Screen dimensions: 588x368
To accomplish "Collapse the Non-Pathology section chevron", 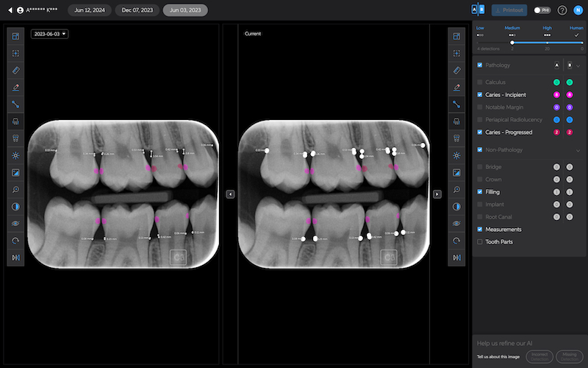I will point(578,150).
